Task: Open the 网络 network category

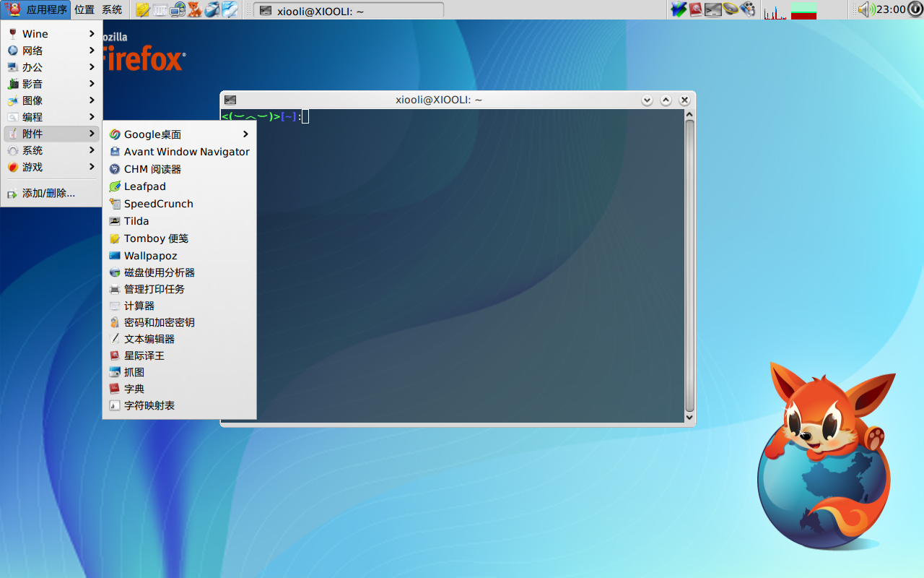Action: point(51,51)
